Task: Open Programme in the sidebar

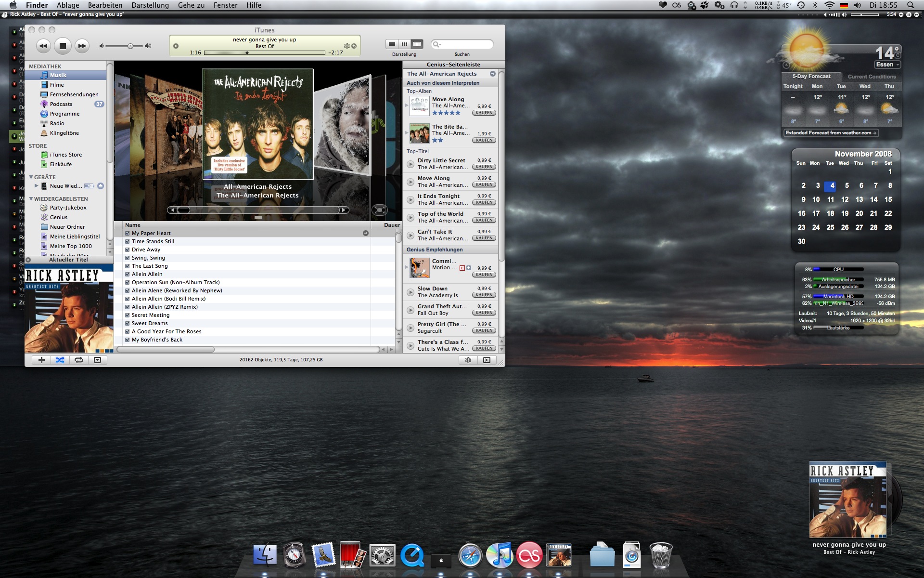Action: 66,114
